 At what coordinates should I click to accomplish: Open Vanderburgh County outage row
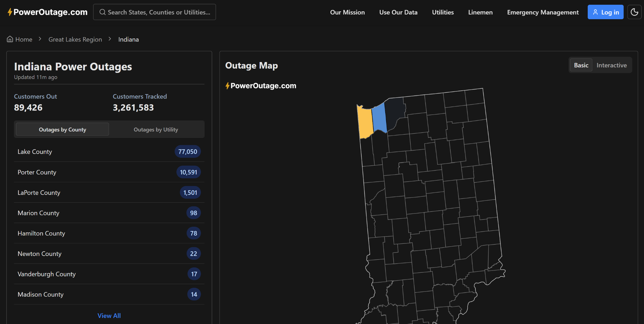pos(109,274)
